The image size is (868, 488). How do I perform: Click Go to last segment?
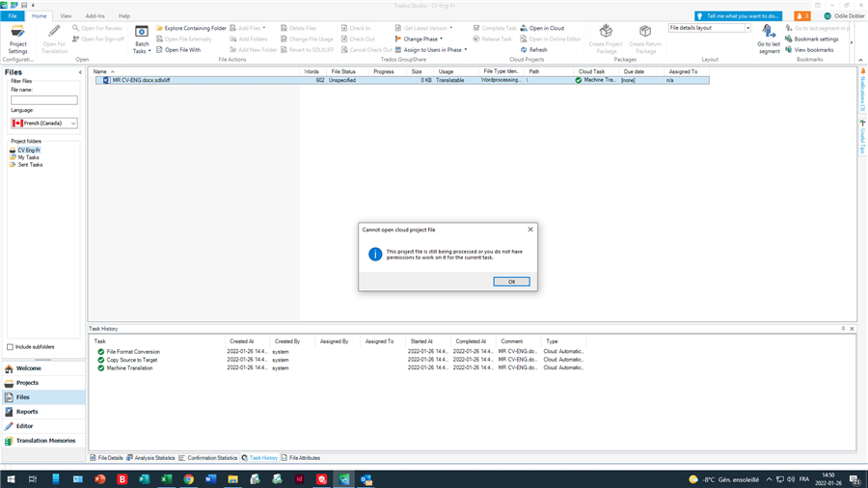pyautogui.click(x=769, y=39)
